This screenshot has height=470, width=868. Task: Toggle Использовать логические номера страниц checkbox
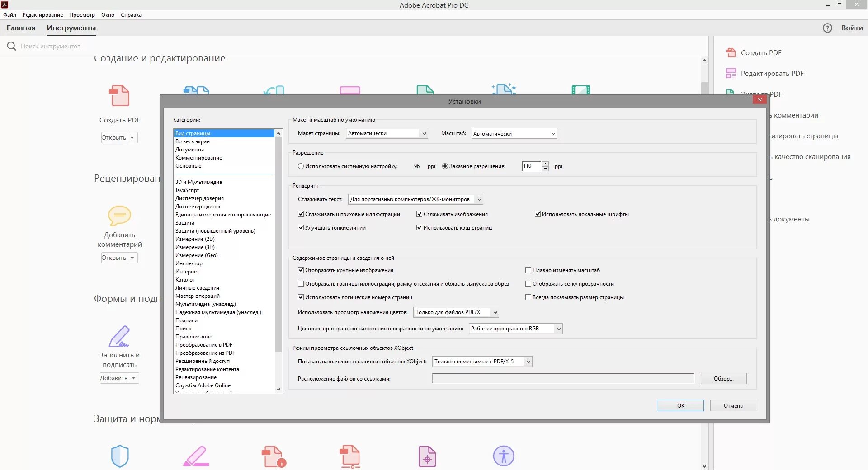click(301, 297)
